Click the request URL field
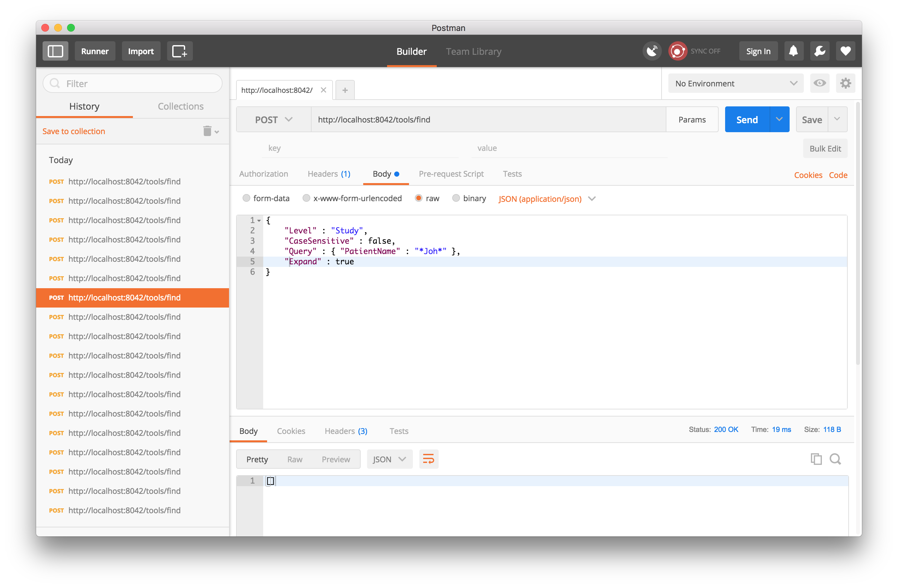This screenshot has width=898, height=588. 488,120
